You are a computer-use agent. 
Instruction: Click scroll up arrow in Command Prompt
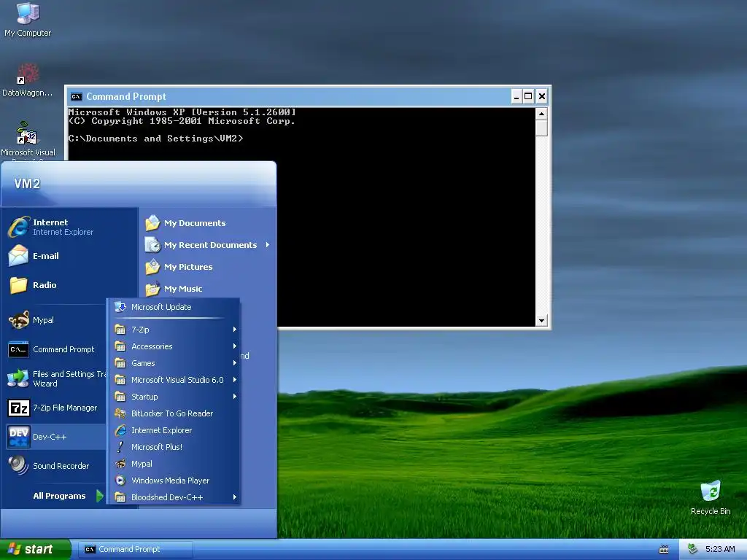(x=541, y=114)
